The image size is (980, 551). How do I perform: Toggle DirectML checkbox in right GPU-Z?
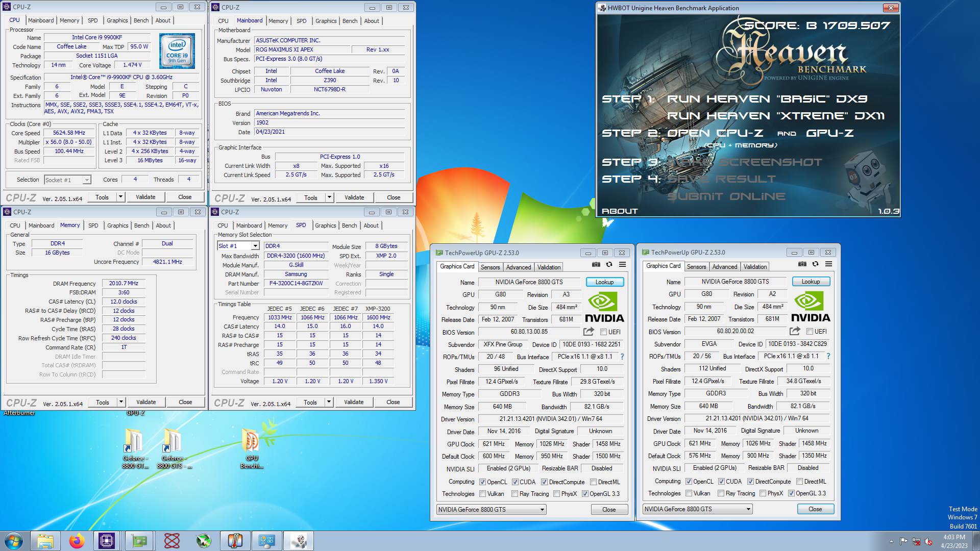(x=799, y=482)
